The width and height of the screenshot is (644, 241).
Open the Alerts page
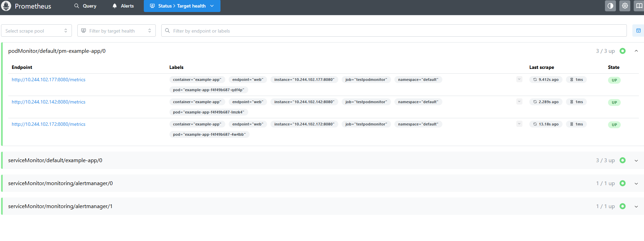tap(123, 6)
